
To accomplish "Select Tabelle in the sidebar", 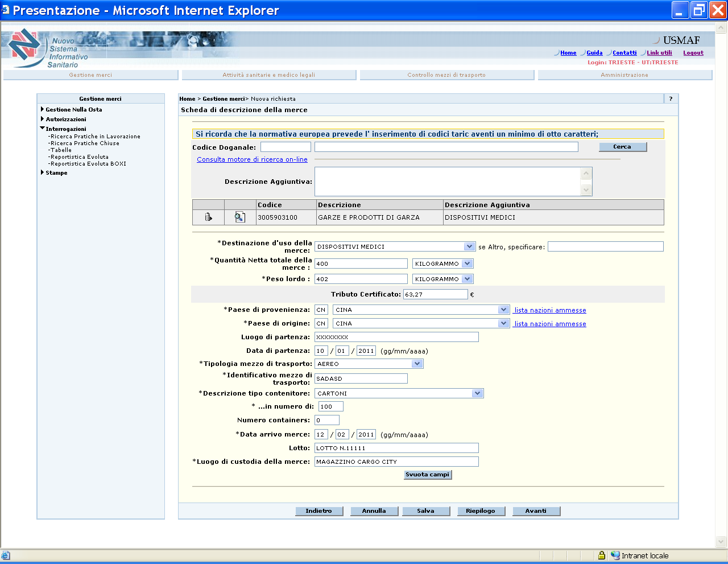I will coord(60,150).
